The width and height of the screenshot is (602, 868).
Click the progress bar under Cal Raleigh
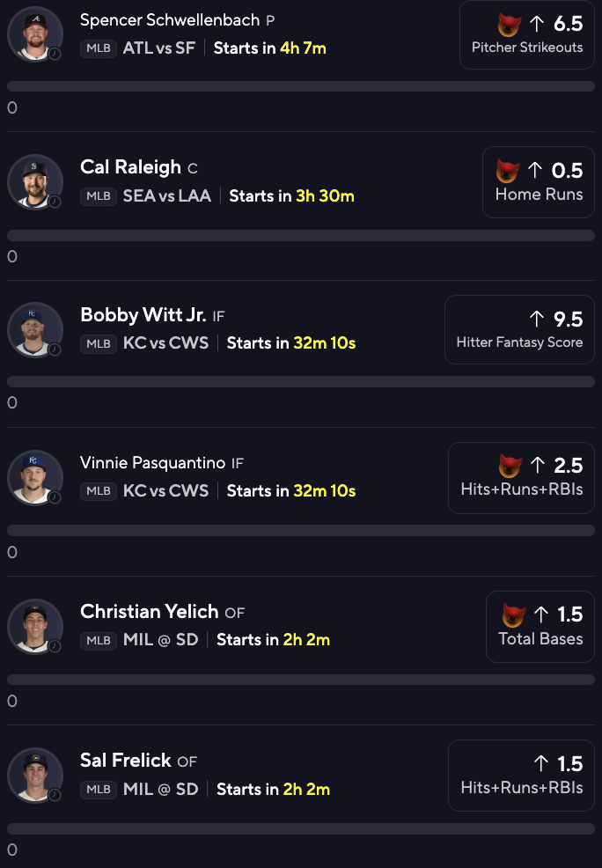point(301,235)
